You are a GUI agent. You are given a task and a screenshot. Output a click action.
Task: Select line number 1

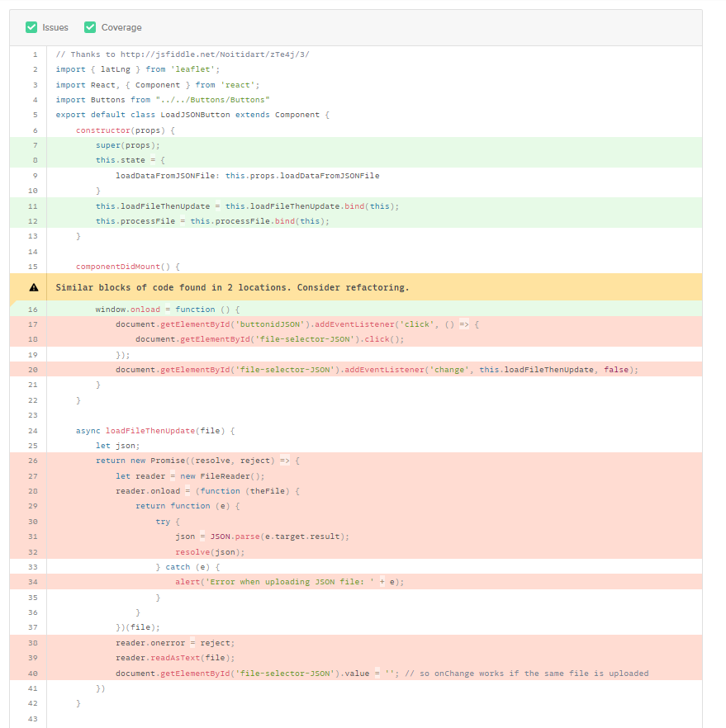[x=35, y=54]
